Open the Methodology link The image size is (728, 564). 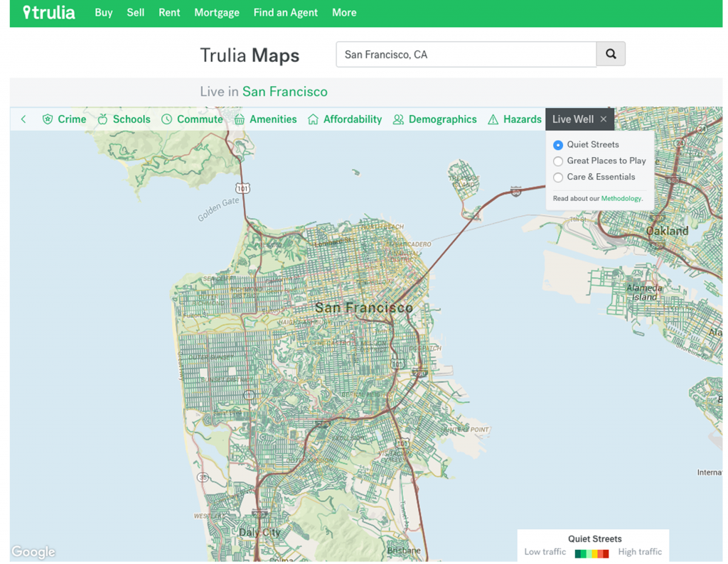tap(621, 198)
